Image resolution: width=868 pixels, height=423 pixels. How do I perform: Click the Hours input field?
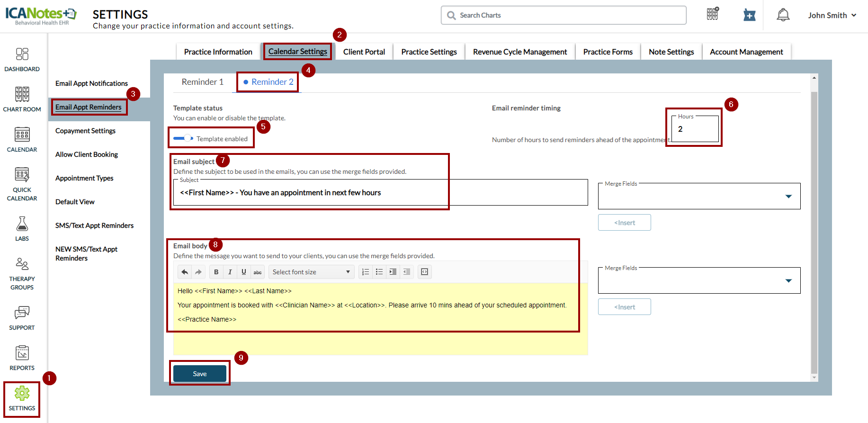point(695,129)
